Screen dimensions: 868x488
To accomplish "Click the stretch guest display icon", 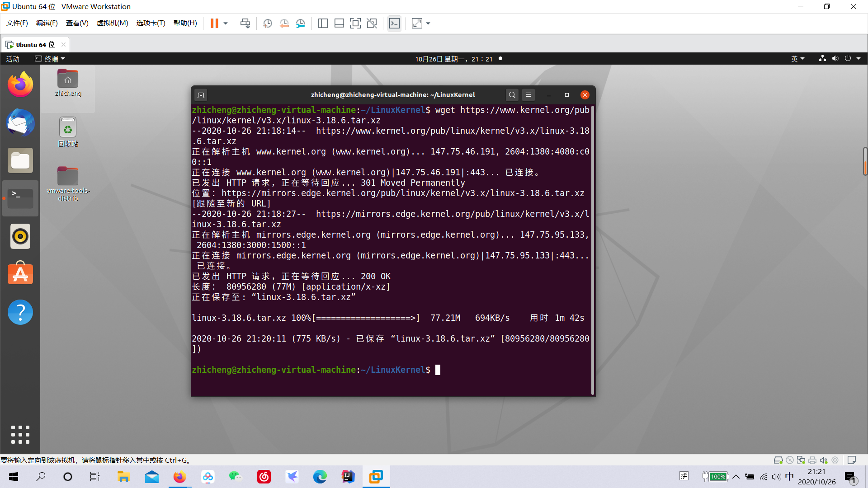I will tap(417, 23).
